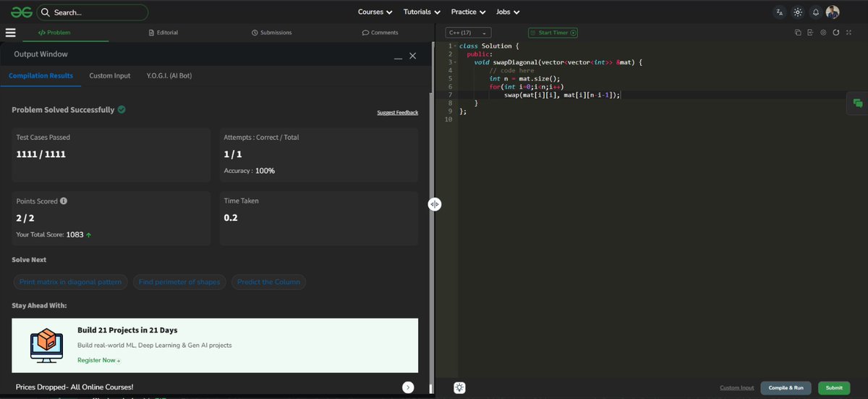
Task: Collapse code fold arrow on line 1
Action: click(455, 46)
